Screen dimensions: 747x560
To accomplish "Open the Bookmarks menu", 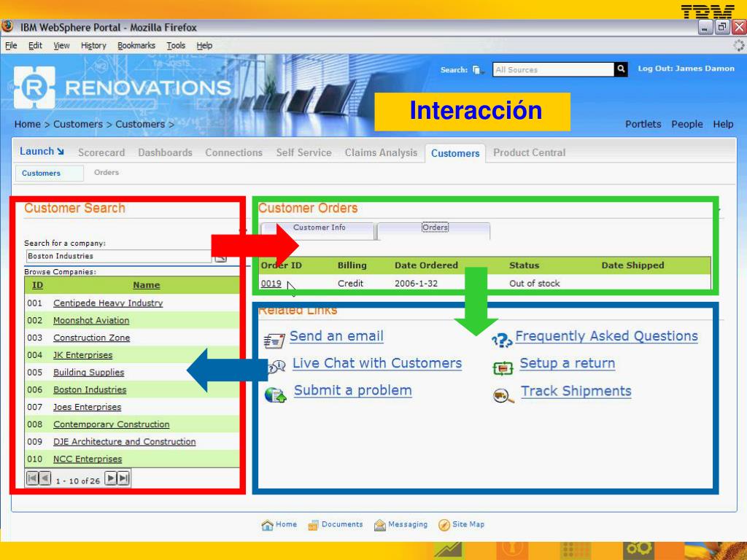I will click(136, 45).
